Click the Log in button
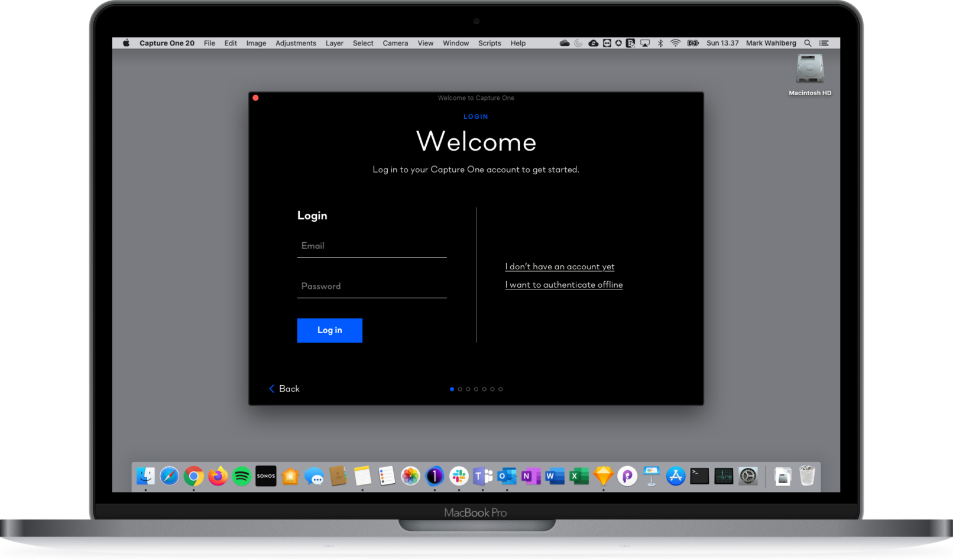Viewport: 953px width, 560px height. pyautogui.click(x=329, y=330)
